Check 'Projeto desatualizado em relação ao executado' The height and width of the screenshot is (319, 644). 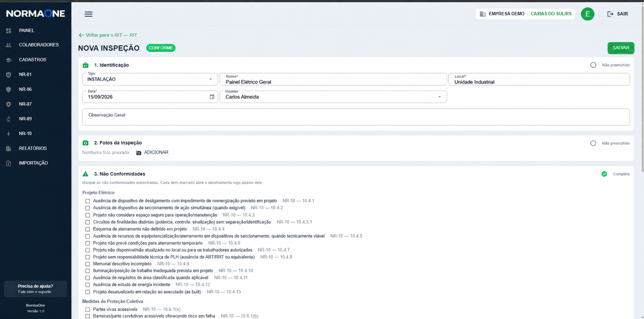tap(87, 292)
